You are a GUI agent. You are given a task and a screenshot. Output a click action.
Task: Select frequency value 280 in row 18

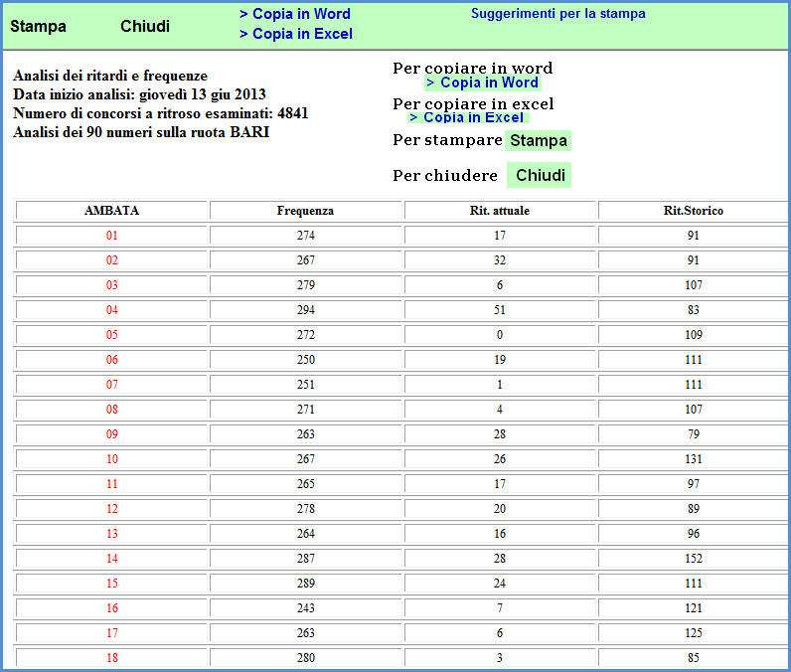tap(306, 658)
